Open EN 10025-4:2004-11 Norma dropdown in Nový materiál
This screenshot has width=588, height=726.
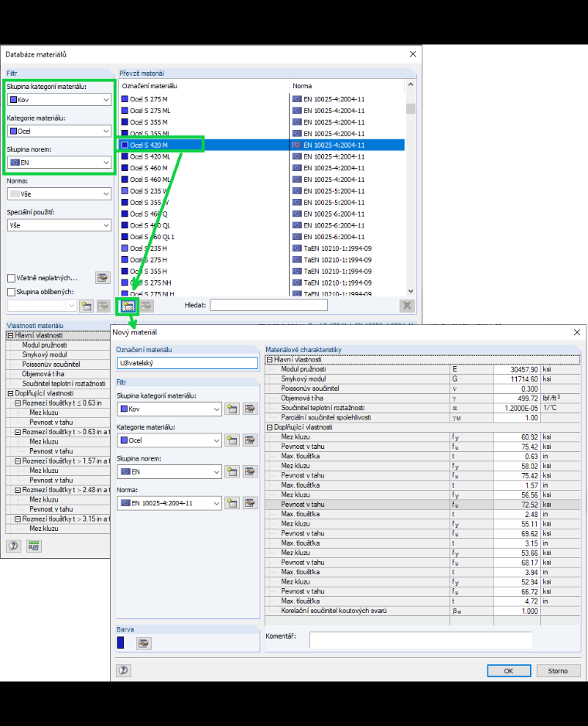pyautogui.click(x=169, y=503)
